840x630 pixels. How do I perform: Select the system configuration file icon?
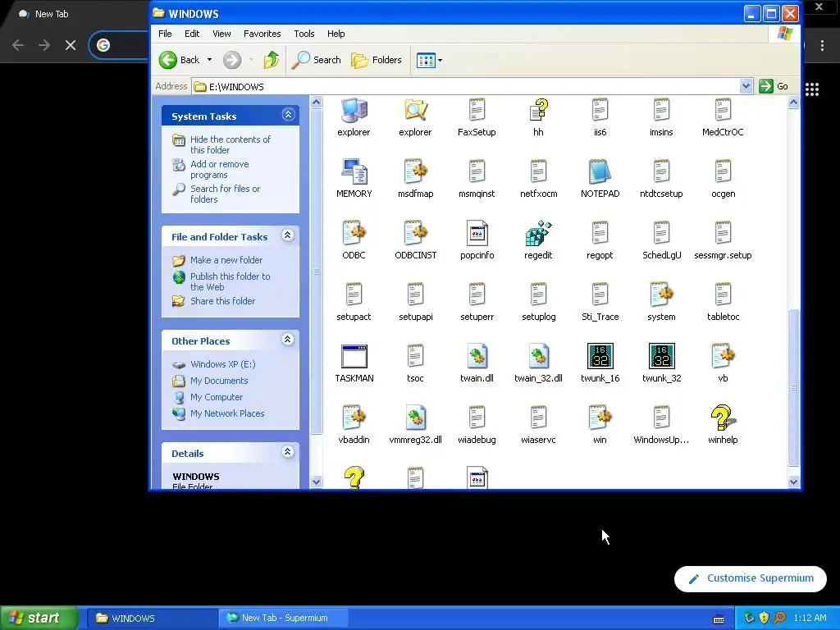pyautogui.click(x=662, y=294)
